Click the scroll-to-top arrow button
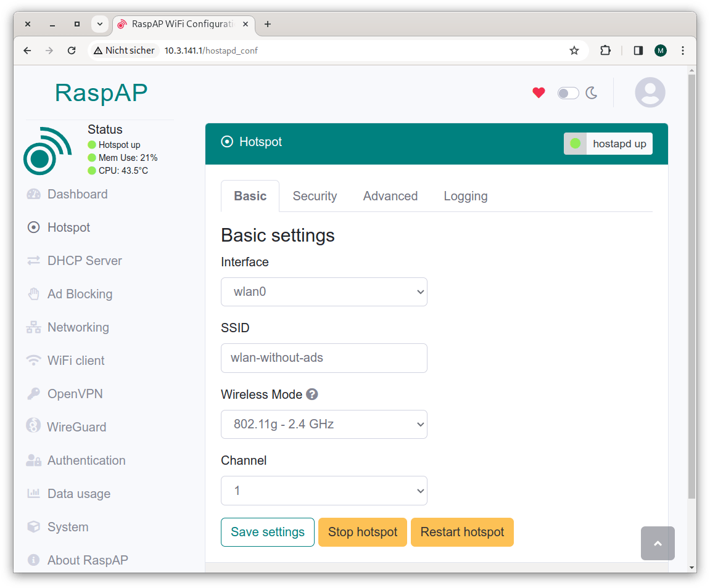Image resolution: width=710 pixels, height=588 pixels. pos(658,543)
